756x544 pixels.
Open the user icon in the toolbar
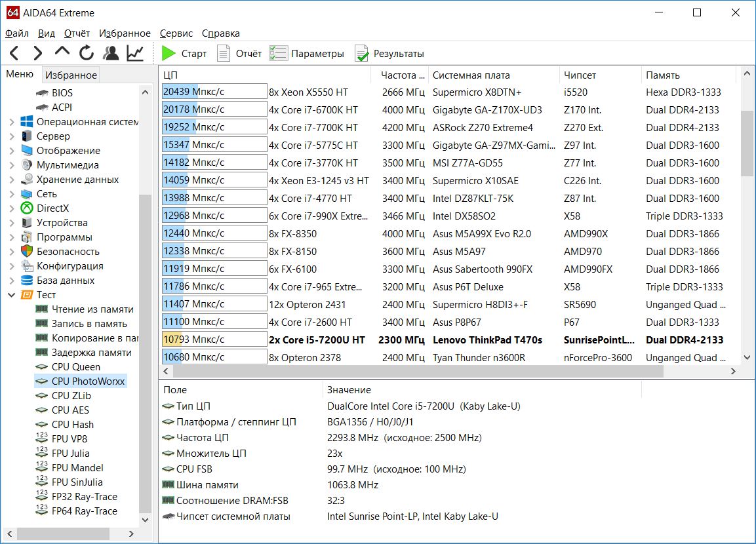(x=111, y=53)
